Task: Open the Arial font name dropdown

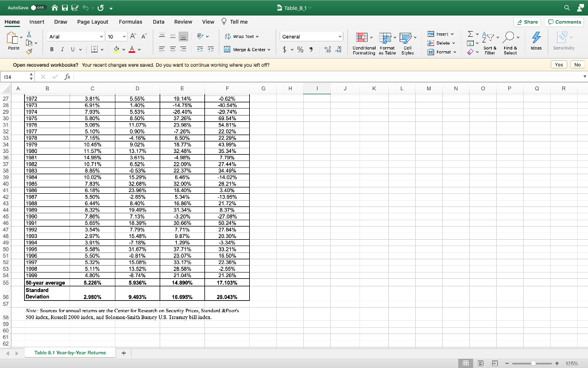Action: (101, 36)
